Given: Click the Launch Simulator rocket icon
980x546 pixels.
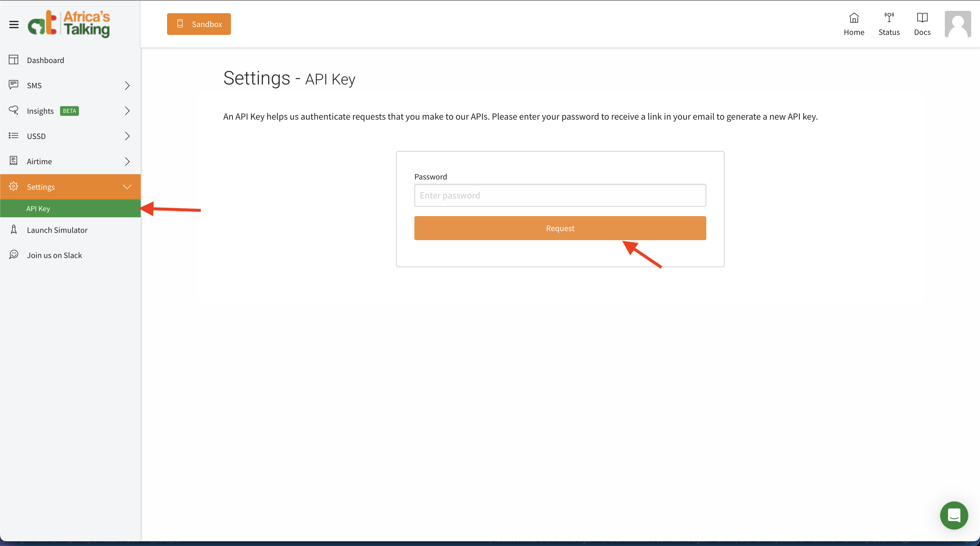Looking at the screenshot, I should click(14, 229).
